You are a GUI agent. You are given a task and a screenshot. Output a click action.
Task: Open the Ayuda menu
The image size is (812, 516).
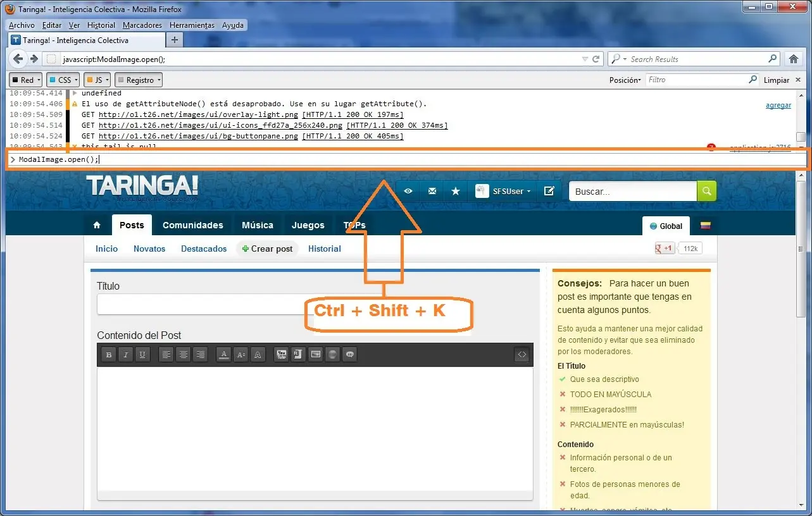click(x=233, y=25)
